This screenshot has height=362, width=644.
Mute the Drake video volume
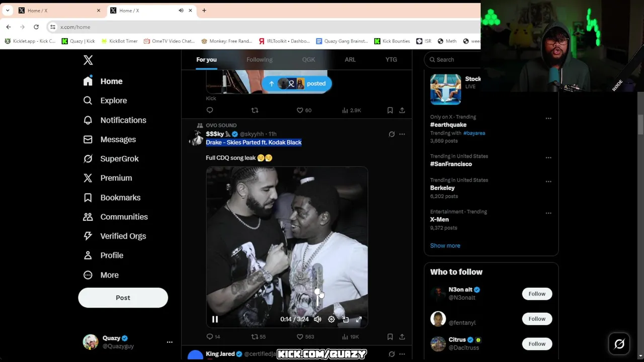(x=317, y=319)
